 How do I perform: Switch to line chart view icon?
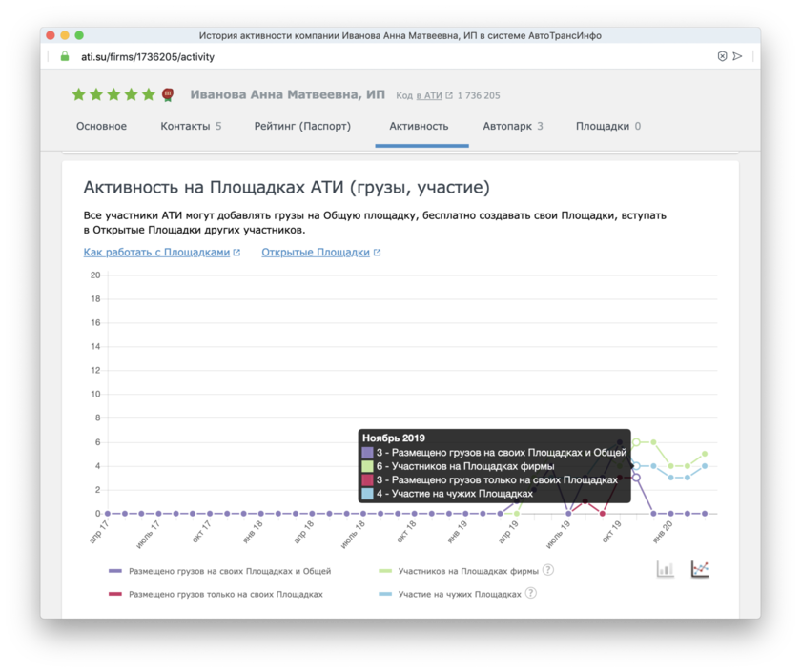[700, 569]
